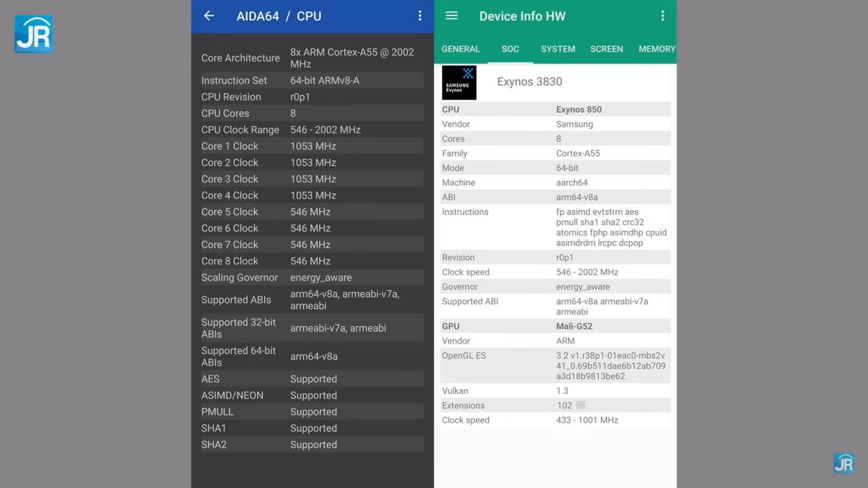The image size is (868, 488).
Task: Click the AES Supported row
Action: (x=312, y=379)
